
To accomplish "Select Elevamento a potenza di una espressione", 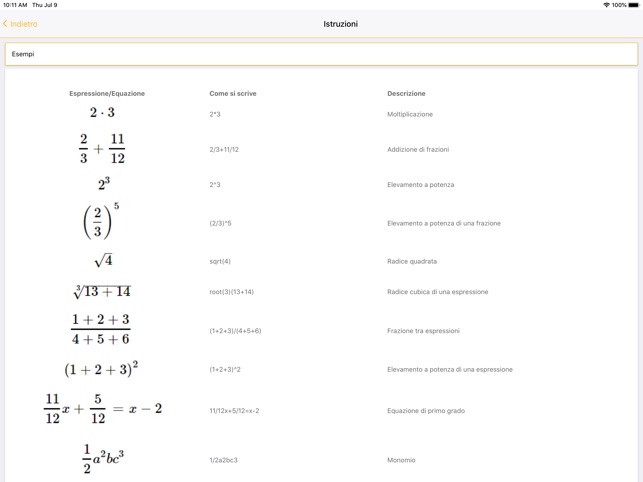I will pos(450,369).
